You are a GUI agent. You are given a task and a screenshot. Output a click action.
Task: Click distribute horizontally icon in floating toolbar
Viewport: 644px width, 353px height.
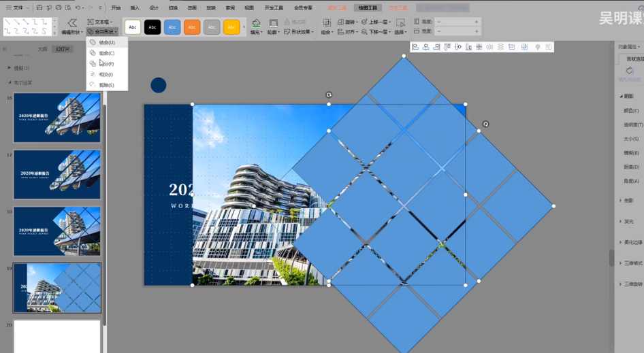click(x=489, y=47)
